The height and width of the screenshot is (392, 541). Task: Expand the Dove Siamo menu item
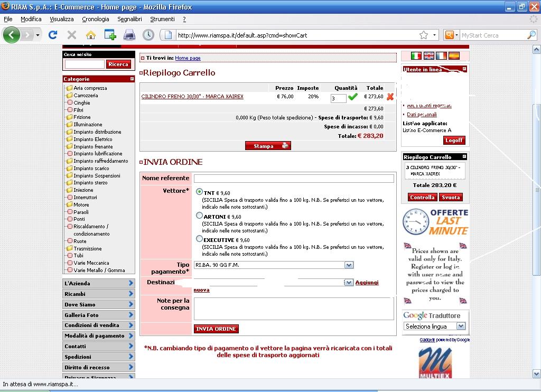click(x=98, y=304)
